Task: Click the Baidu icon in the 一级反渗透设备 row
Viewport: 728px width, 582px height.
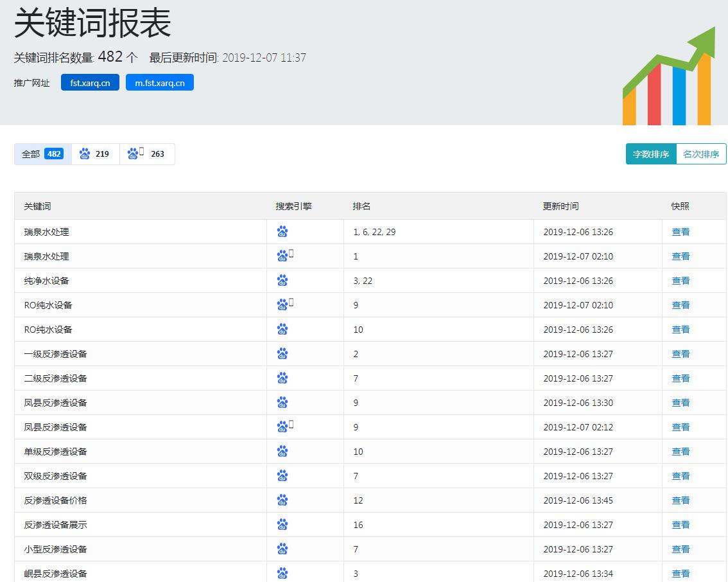Action: (282, 353)
